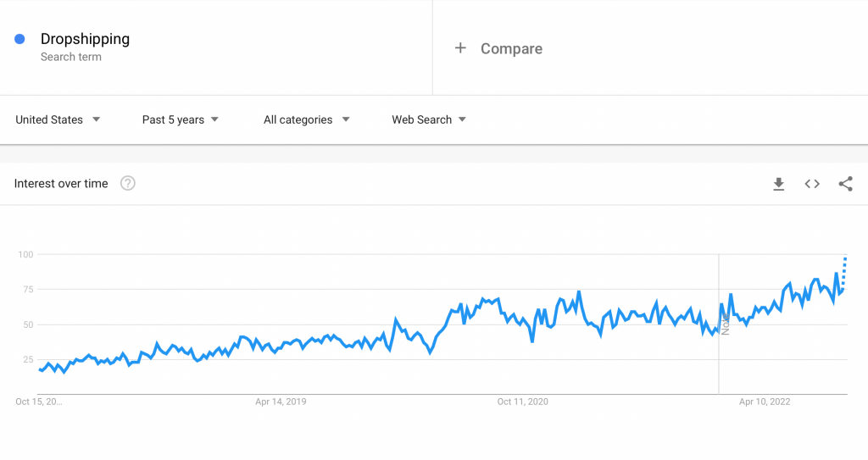The height and width of the screenshot is (460, 868).
Task: Share the interest over time chart
Action: (x=845, y=184)
